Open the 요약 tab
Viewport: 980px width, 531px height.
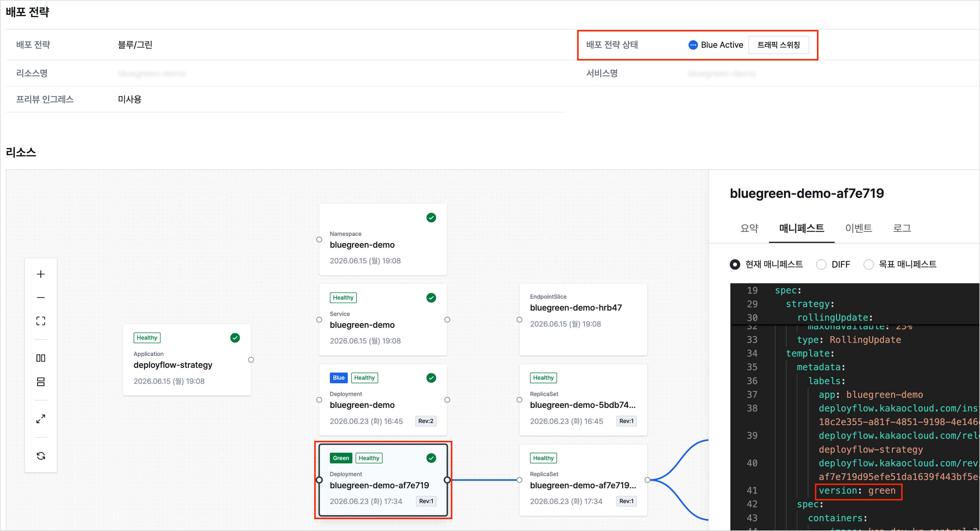tap(749, 228)
